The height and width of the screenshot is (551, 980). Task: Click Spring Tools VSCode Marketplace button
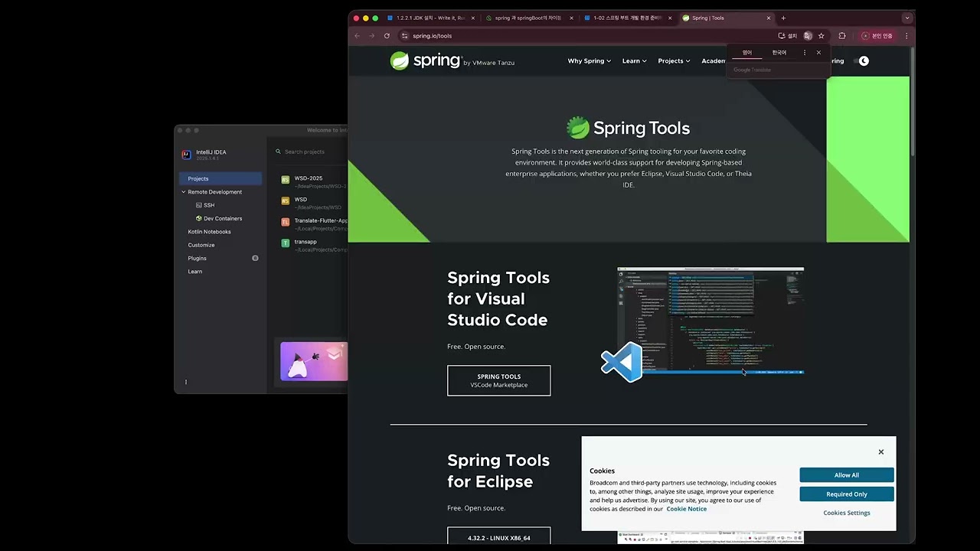pos(498,380)
